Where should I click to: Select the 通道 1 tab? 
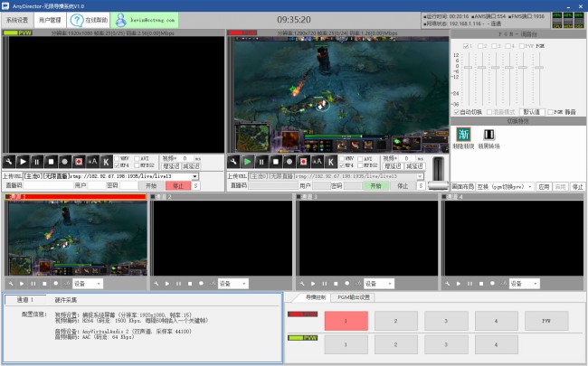point(25,300)
